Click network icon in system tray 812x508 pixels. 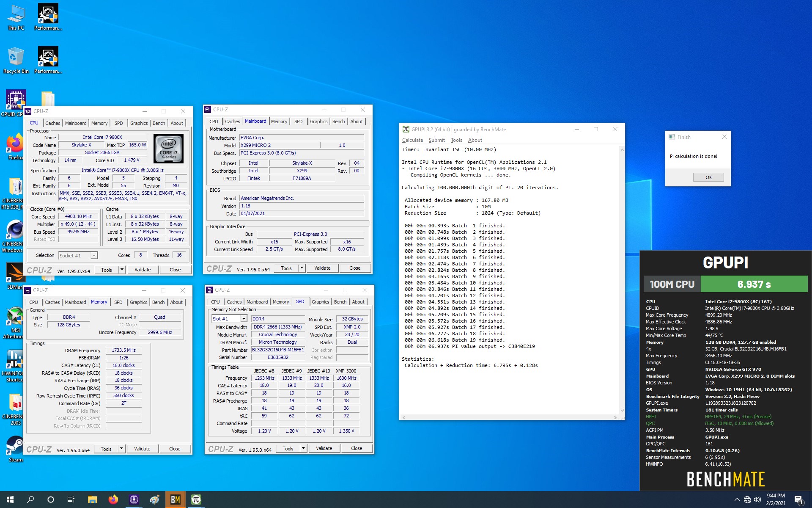coord(747,500)
